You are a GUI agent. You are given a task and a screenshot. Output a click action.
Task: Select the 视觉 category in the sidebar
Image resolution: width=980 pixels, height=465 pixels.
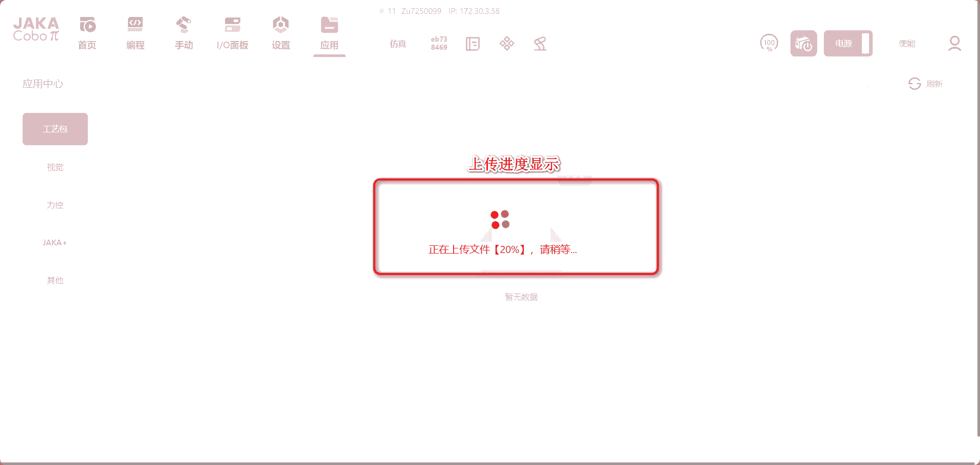55,167
